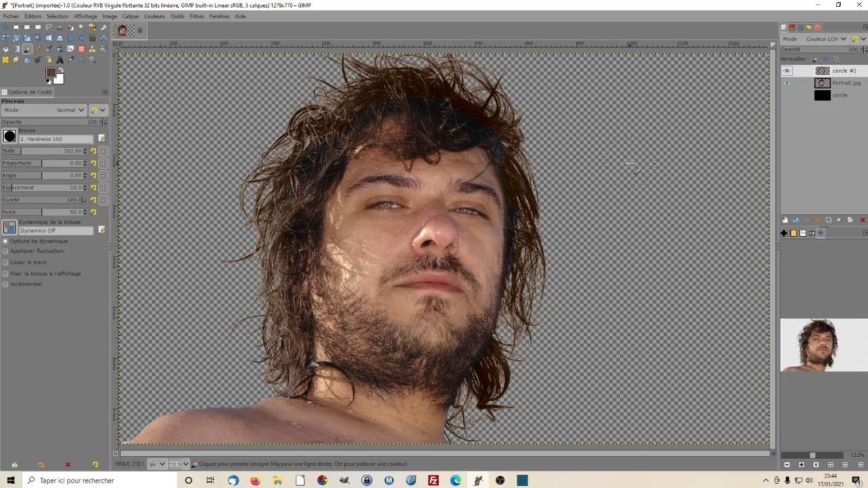Reset tool options to defaults
This screenshot has height=488, width=868.
[95, 465]
